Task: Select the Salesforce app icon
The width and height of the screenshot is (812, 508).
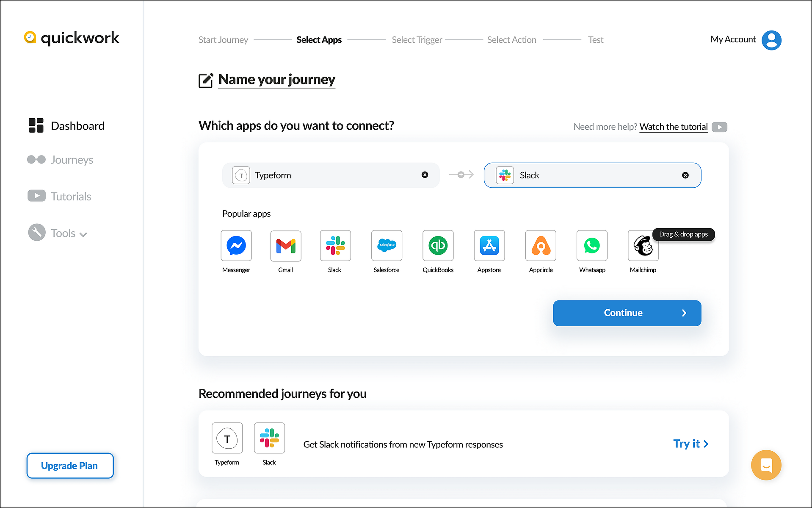Action: point(387,246)
